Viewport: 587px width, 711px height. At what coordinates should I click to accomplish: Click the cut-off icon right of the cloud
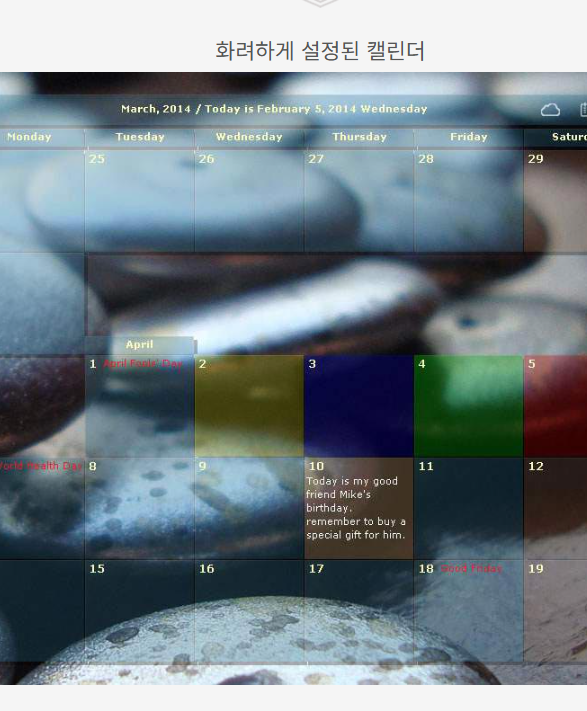583,110
